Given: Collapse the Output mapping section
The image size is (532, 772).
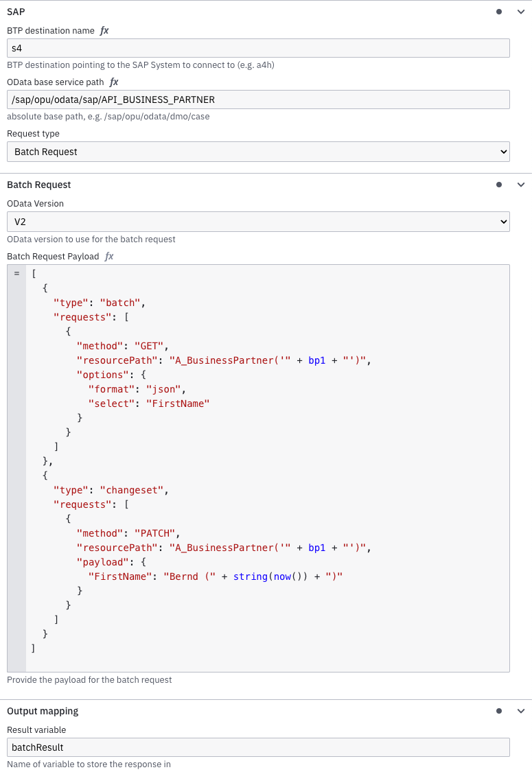Looking at the screenshot, I should pos(520,710).
